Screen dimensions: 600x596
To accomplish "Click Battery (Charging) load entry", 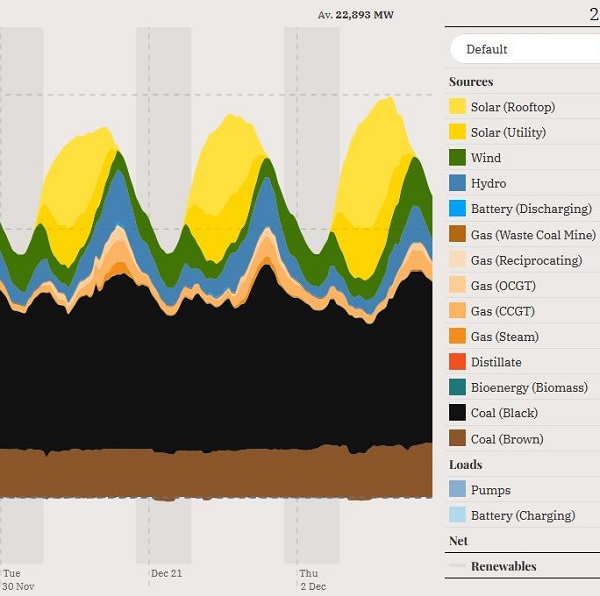I will [522, 516].
